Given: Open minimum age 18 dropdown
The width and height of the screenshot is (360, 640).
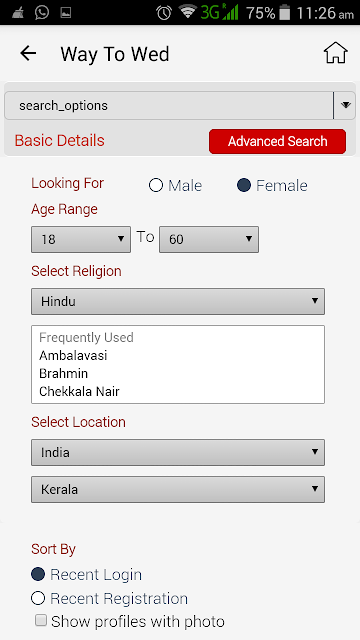Looking at the screenshot, I should pyautogui.click(x=81, y=239).
